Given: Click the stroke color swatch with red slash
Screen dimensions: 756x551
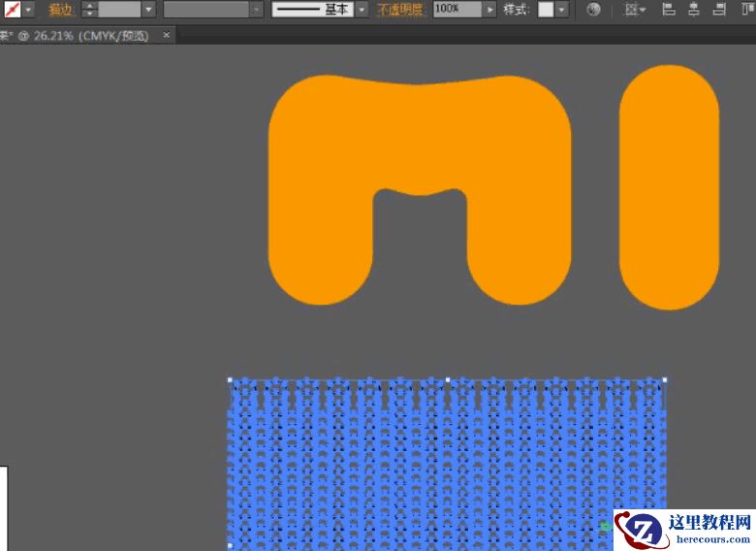Looking at the screenshot, I should pyautogui.click(x=13, y=10).
